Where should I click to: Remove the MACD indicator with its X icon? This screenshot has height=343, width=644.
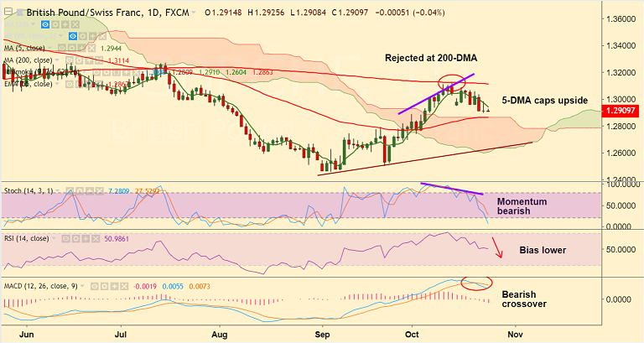pos(124,286)
